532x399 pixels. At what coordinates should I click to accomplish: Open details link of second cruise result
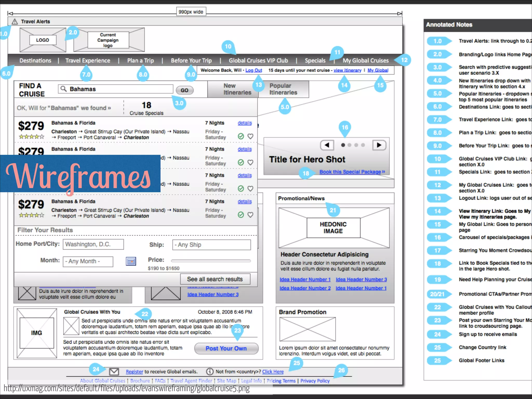(245, 149)
